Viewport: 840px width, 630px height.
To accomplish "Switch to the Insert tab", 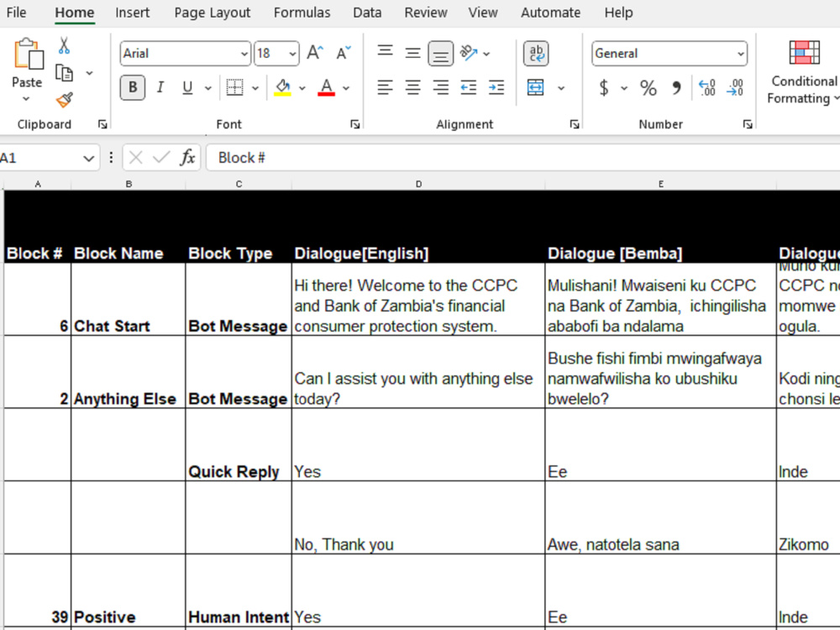I will [x=133, y=13].
